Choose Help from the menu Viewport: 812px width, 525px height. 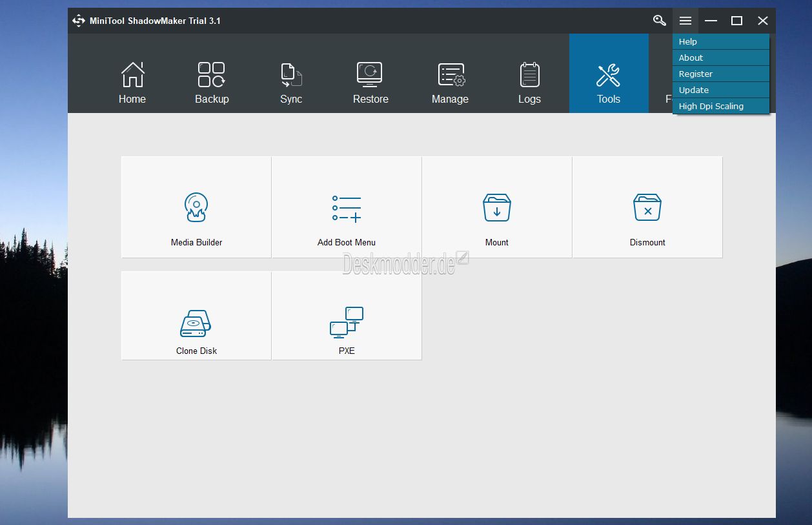[721, 41]
